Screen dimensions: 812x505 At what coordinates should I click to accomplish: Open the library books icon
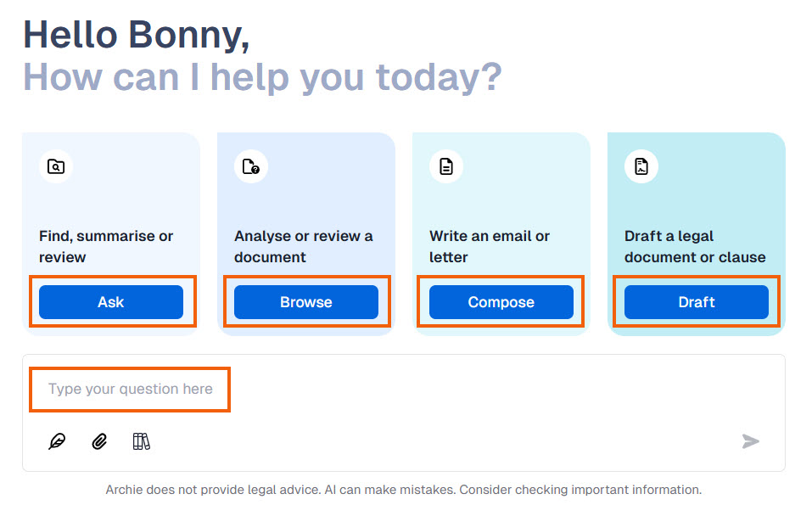point(142,441)
